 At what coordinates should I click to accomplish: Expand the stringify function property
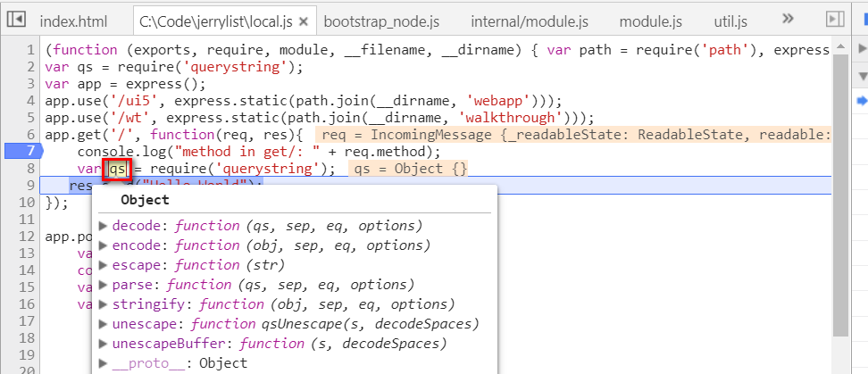(103, 304)
